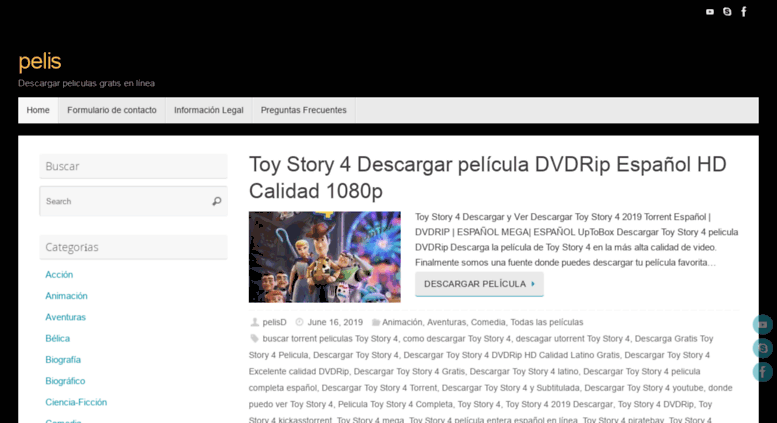
Task: Open tag buscar torrent peliculas Toy Story 4
Action: pyautogui.click(x=330, y=339)
